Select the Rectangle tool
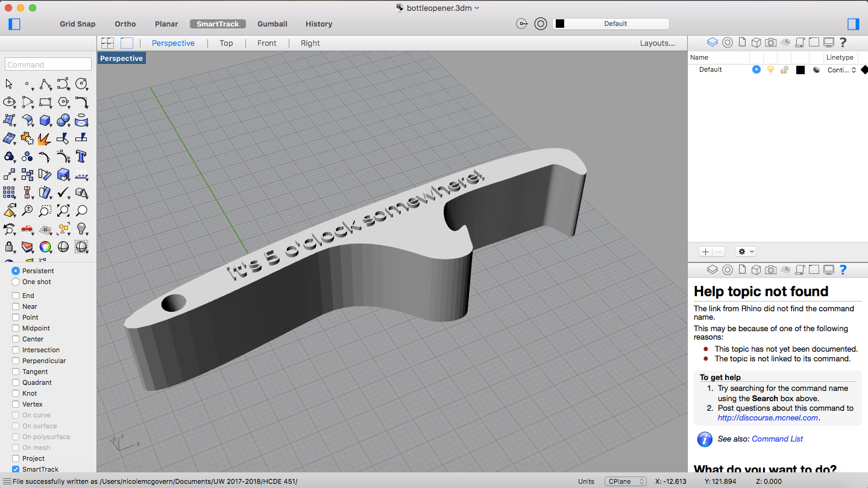Image resolution: width=868 pixels, height=488 pixels. click(x=45, y=102)
